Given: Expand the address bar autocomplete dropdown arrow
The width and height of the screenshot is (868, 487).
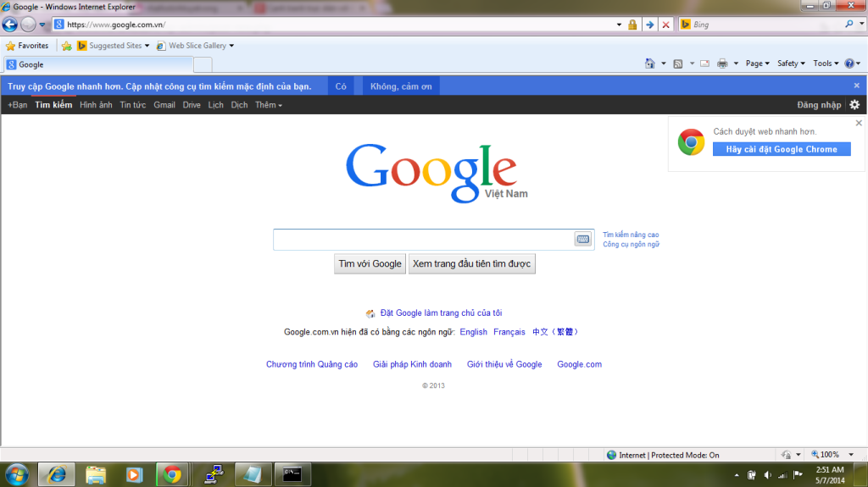Looking at the screenshot, I should [619, 25].
